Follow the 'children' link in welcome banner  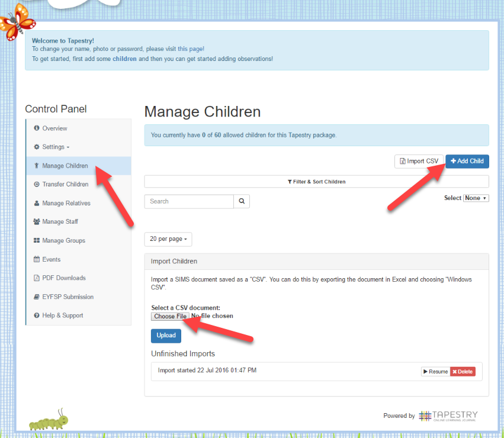coord(124,59)
